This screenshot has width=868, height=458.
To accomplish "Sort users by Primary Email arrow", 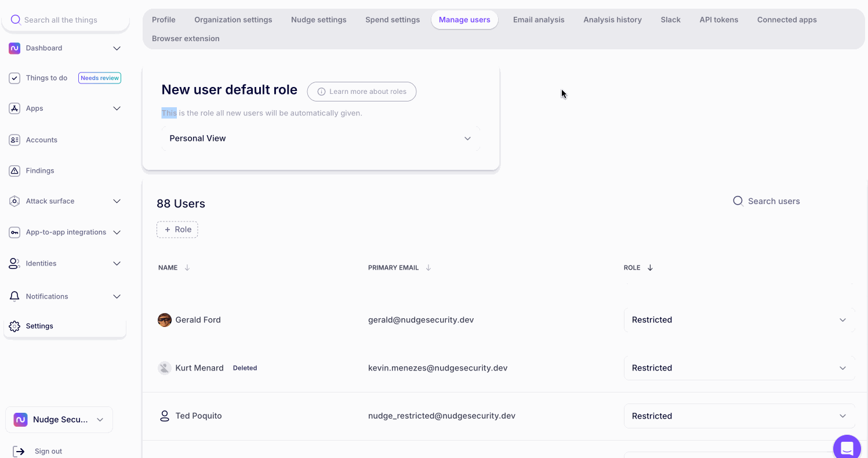I will [x=428, y=268].
